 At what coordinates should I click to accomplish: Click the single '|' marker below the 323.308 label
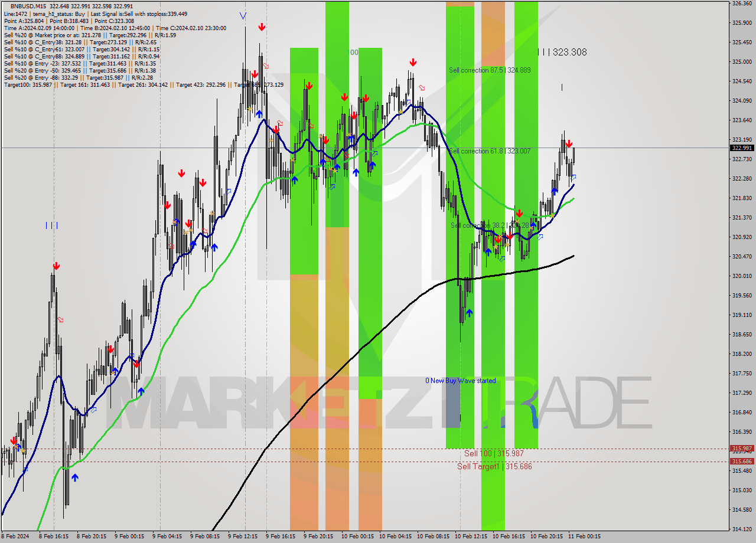pos(561,87)
